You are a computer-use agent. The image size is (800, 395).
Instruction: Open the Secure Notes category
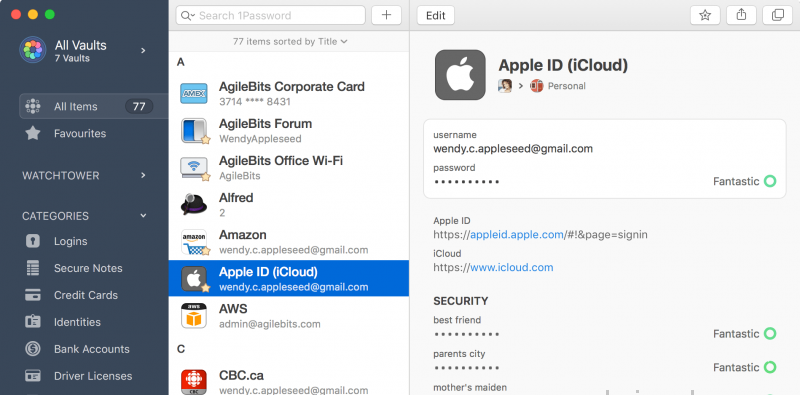pyautogui.click(x=88, y=268)
